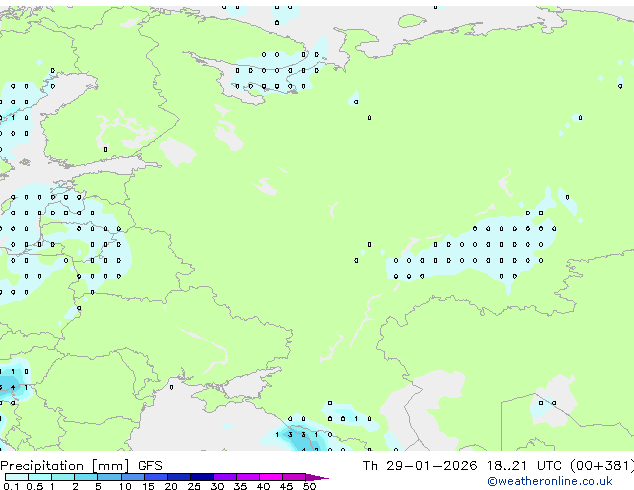Image resolution: width=634 pixels, height=490 pixels.
Task: Open the weatheronline.co.uk copyright link
Action: tap(550, 481)
